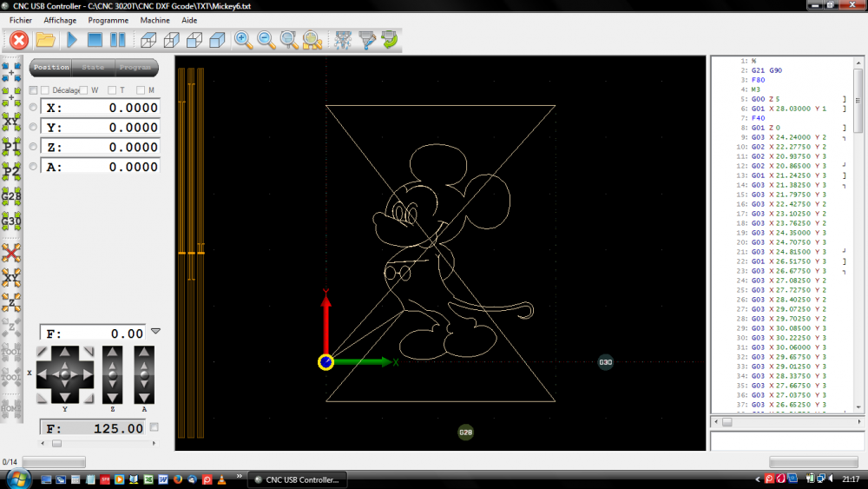Image resolution: width=868 pixels, height=489 pixels.
Task: Click the orange set Z offset icon
Action: coord(11,303)
